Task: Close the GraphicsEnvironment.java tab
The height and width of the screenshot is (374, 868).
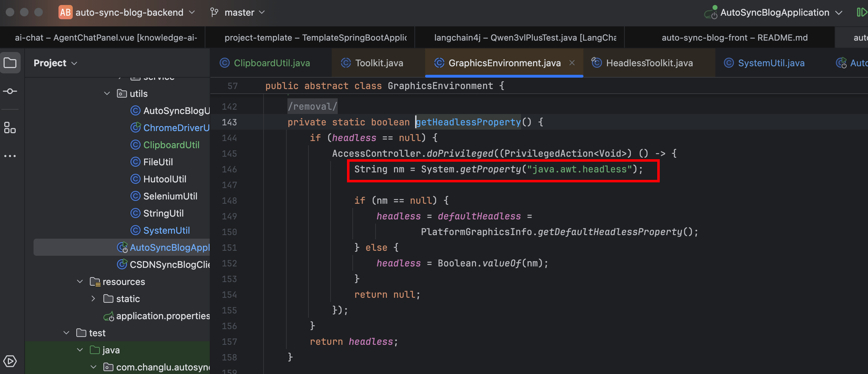Action: pyautogui.click(x=572, y=63)
